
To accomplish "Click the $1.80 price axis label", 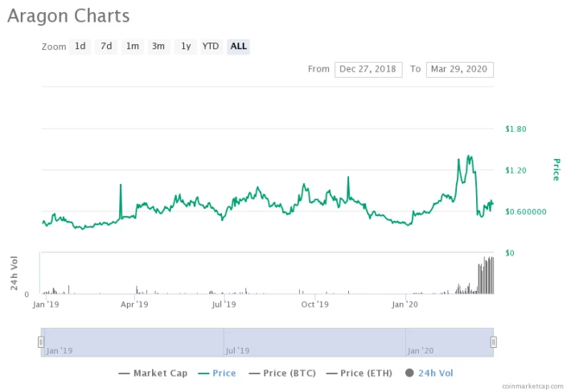I will [x=516, y=129].
